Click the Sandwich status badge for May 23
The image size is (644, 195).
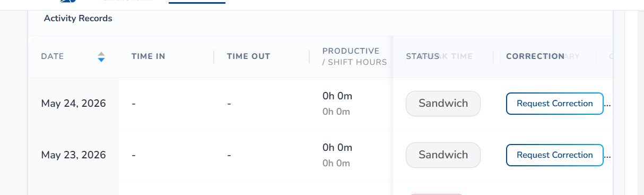tap(443, 155)
